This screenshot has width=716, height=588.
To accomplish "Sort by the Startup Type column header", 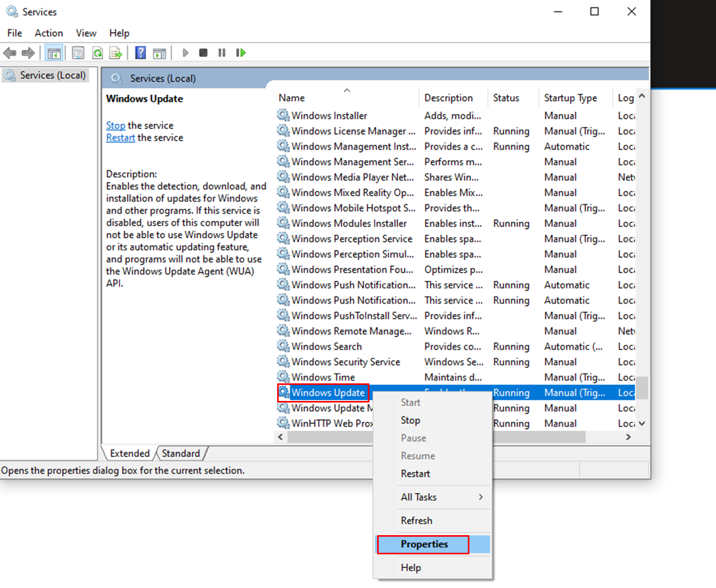I will tap(576, 97).
